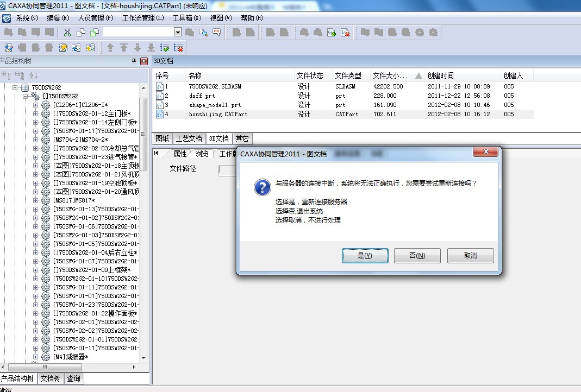Click 取消 in the dialog
581x392 pixels.
click(x=471, y=255)
